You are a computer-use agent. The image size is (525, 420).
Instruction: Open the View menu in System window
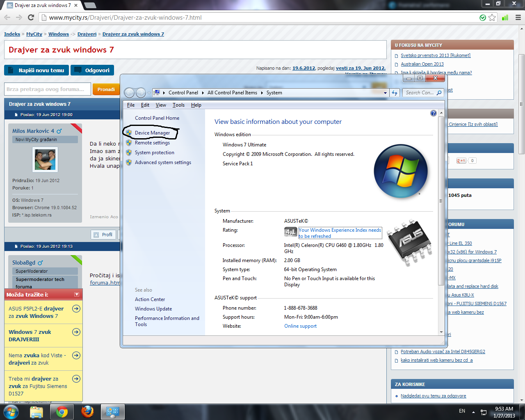(x=161, y=105)
